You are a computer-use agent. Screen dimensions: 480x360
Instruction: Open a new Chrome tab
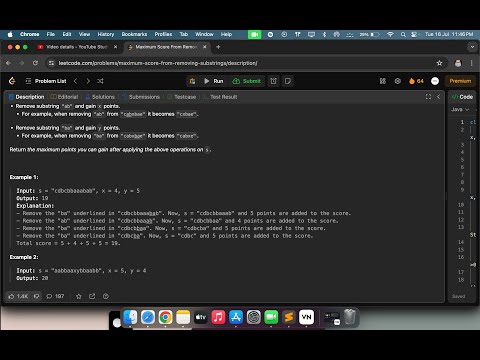[218, 47]
